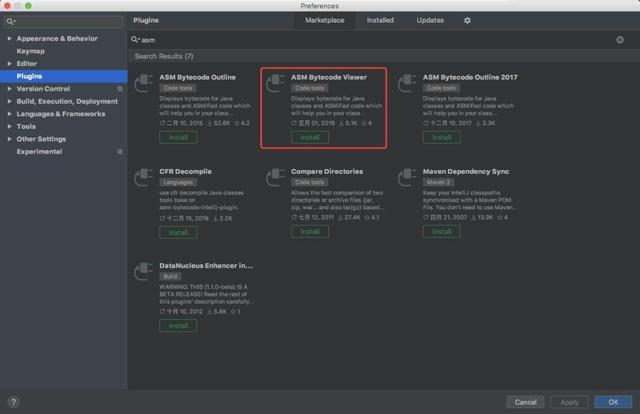The width and height of the screenshot is (640, 414).
Task: Clear the plugin search field
Action: click(x=620, y=40)
